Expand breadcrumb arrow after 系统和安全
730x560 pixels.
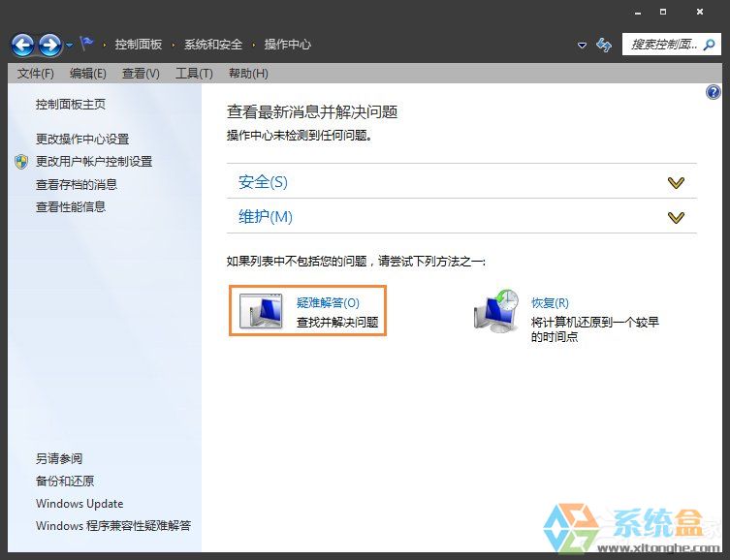254,46
